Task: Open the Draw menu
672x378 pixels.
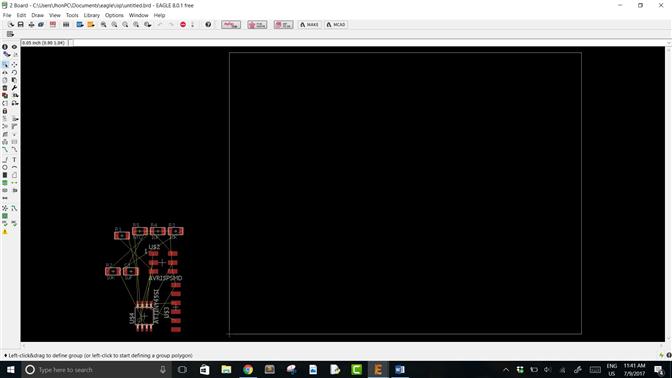Action: (x=37, y=15)
